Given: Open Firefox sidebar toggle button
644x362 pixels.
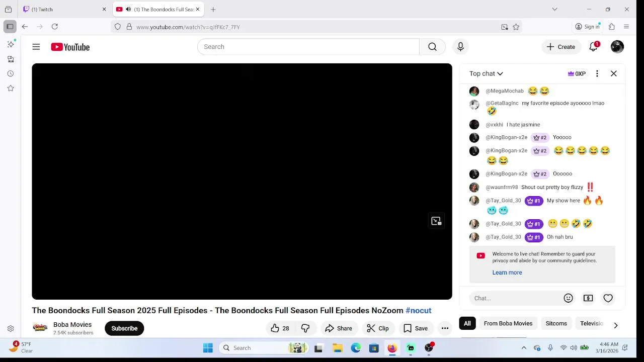Looking at the screenshot, I should tap(10, 27).
